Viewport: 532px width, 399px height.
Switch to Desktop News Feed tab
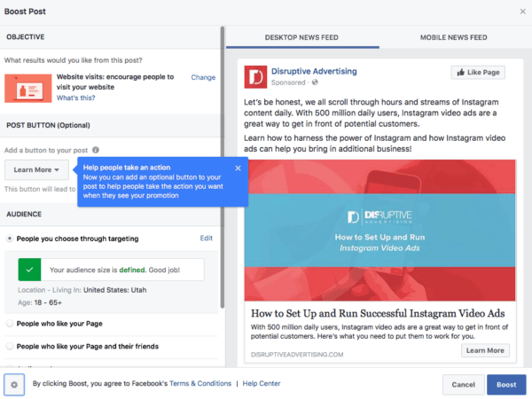click(301, 37)
